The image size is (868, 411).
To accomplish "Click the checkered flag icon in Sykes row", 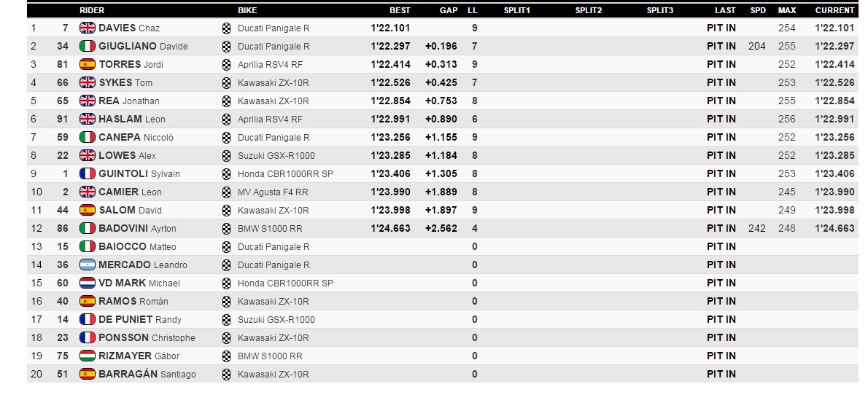I will coord(226,82).
